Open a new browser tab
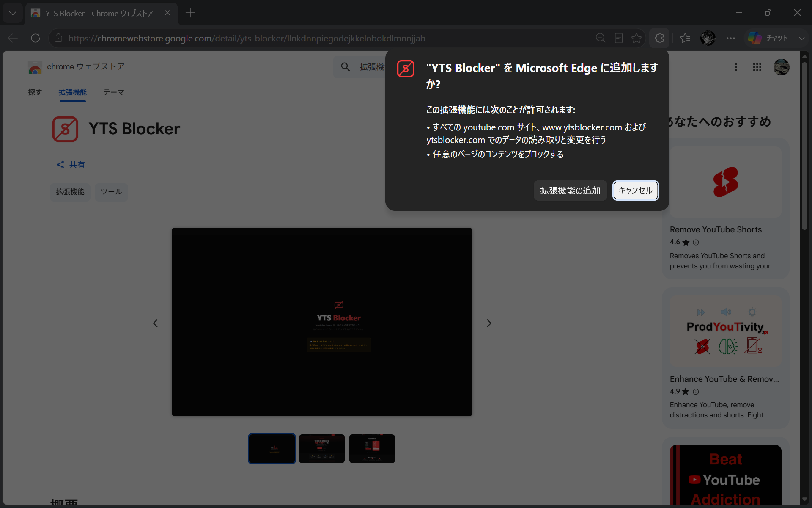The image size is (812, 508). coord(190,13)
